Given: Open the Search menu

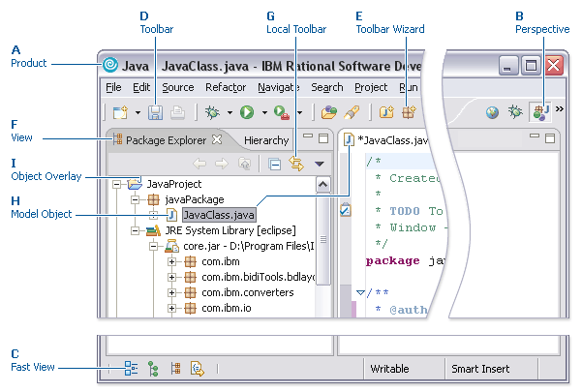Looking at the screenshot, I should point(327,87).
